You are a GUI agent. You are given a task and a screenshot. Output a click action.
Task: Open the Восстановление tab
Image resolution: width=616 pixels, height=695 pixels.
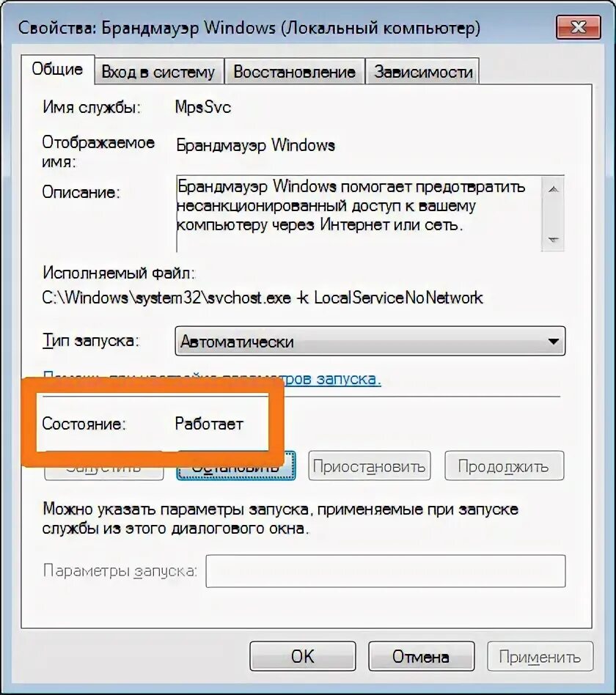click(x=295, y=71)
